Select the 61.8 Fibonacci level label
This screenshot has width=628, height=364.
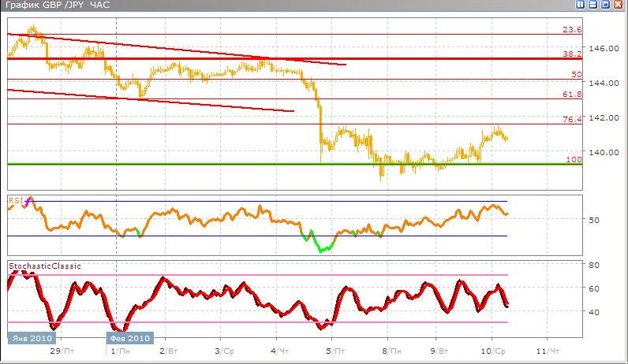tap(572, 95)
